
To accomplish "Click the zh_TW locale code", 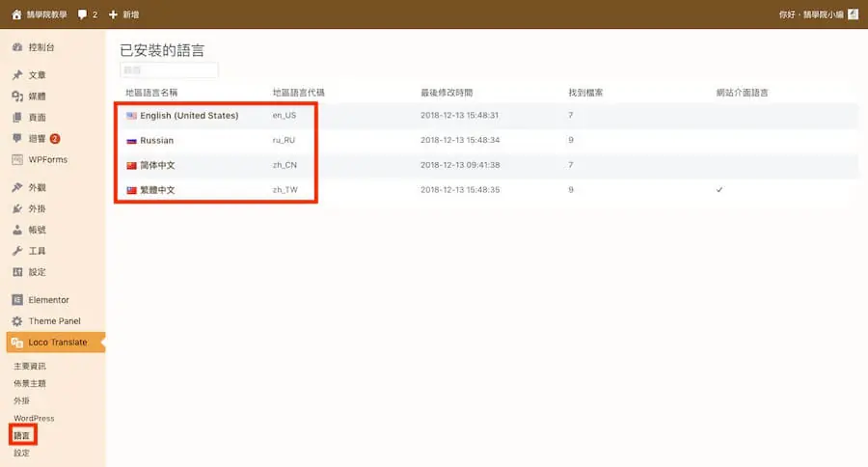I will coord(285,190).
